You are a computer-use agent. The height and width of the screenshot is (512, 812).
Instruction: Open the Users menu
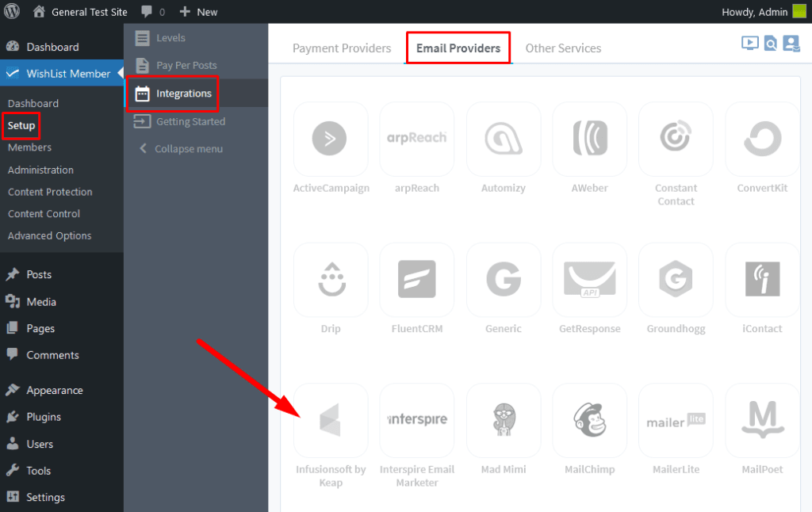(x=62, y=444)
